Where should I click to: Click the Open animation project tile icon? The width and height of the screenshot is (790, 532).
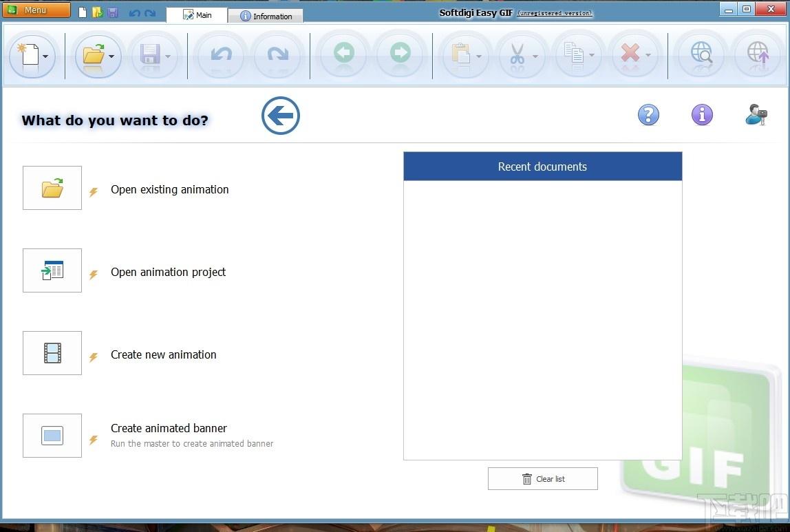pyautogui.click(x=52, y=270)
